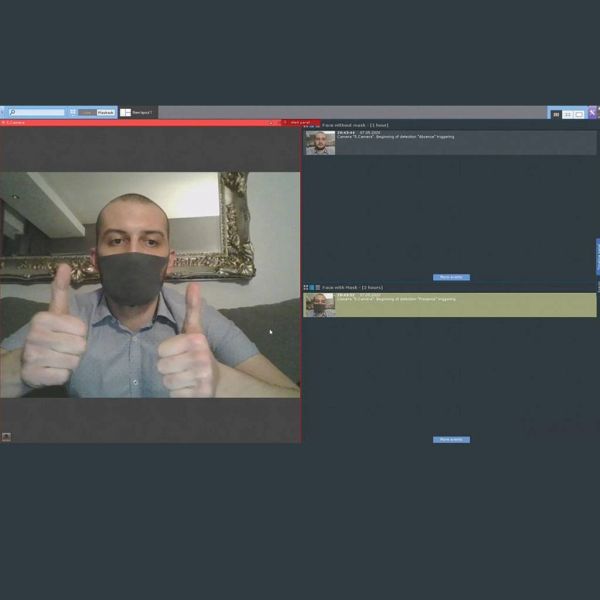Click the search input field
This screenshot has height=600, width=600.
pyautogui.click(x=40, y=112)
